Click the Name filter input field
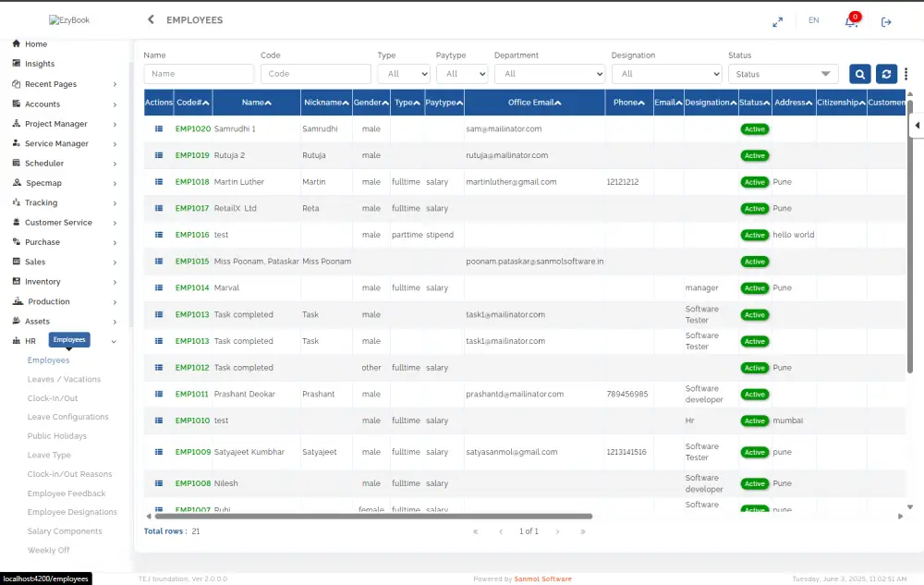This screenshot has height=585, width=924. pyautogui.click(x=198, y=74)
